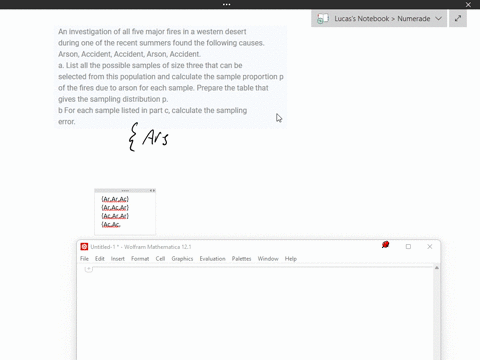Click the scroll up arrow in Mathematica notebook

(437, 268)
